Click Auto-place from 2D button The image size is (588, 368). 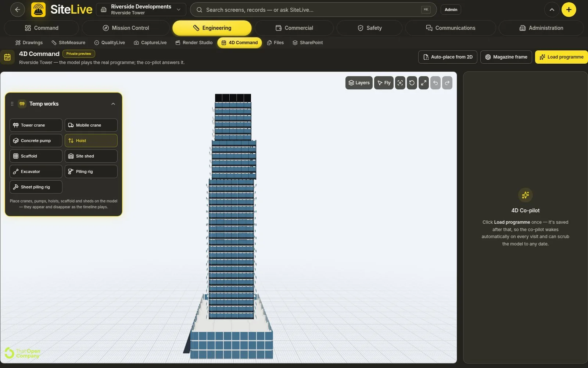pyautogui.click(x=448, y=57)
